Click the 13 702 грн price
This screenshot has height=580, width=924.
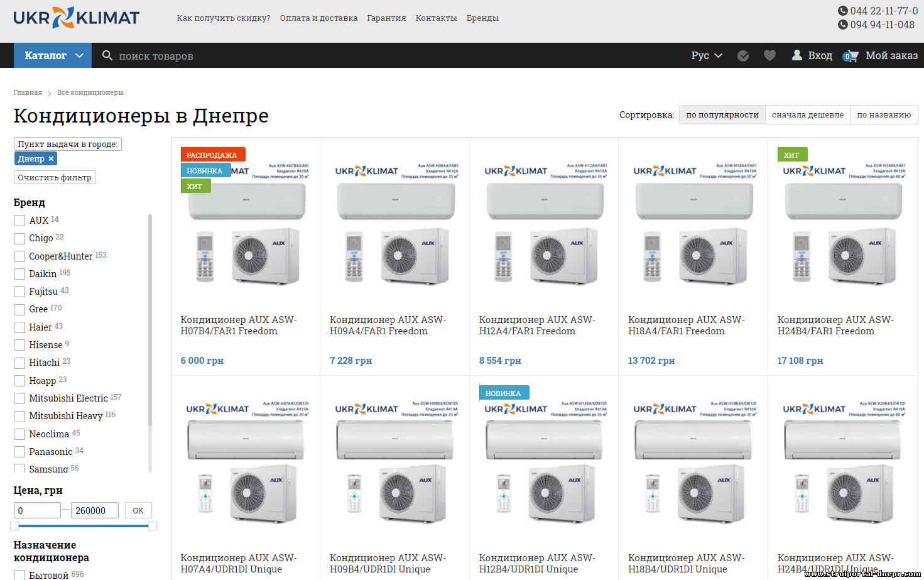click(651, 361)
